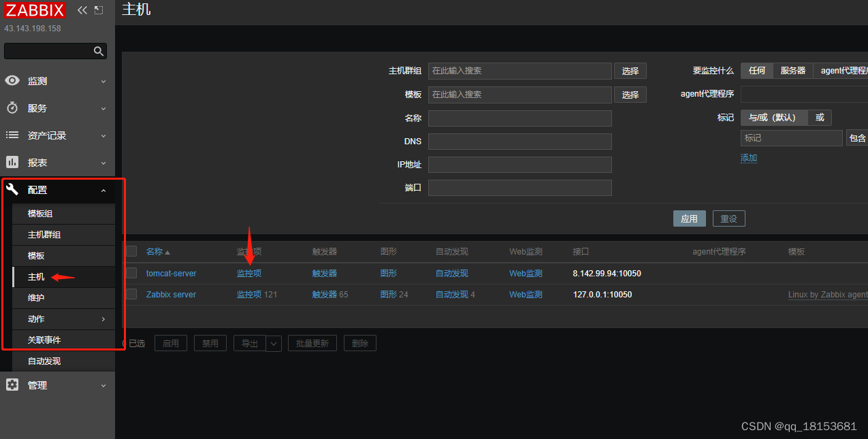
Task: Open 模板组 in configuration menu
Action: click(40, 214)
